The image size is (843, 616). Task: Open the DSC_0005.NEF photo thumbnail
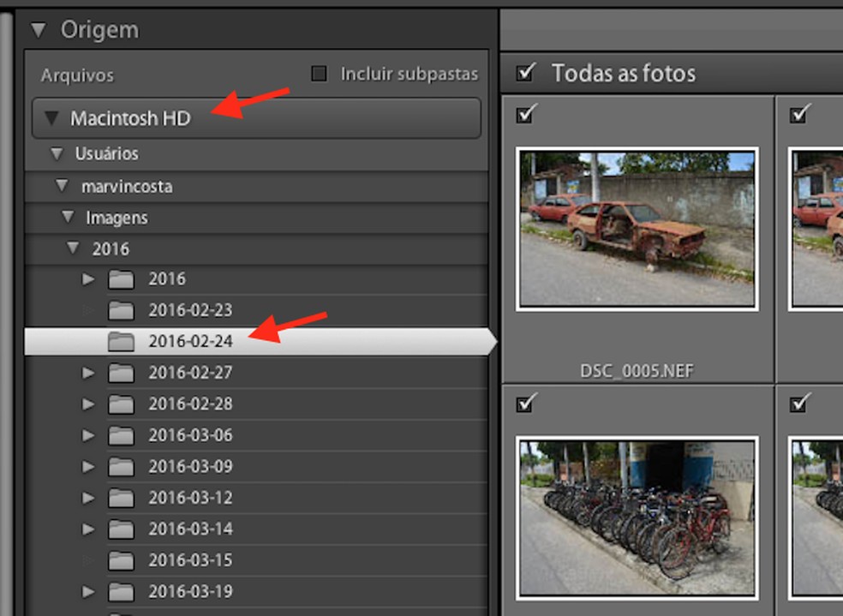(x=637, y=229)
